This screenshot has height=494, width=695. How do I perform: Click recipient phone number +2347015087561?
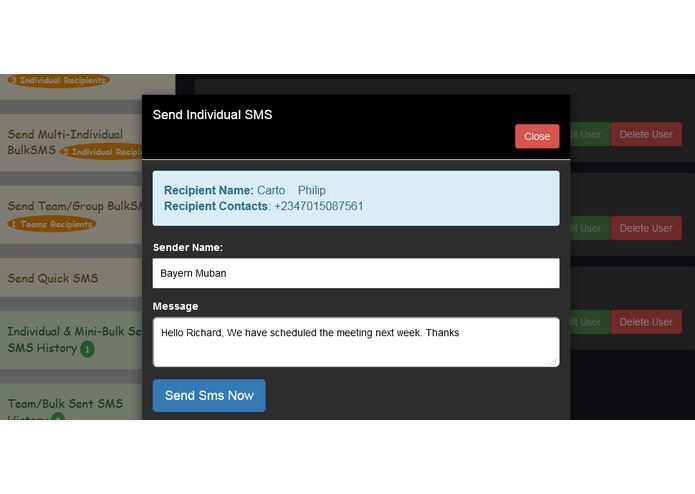(319, 206)
